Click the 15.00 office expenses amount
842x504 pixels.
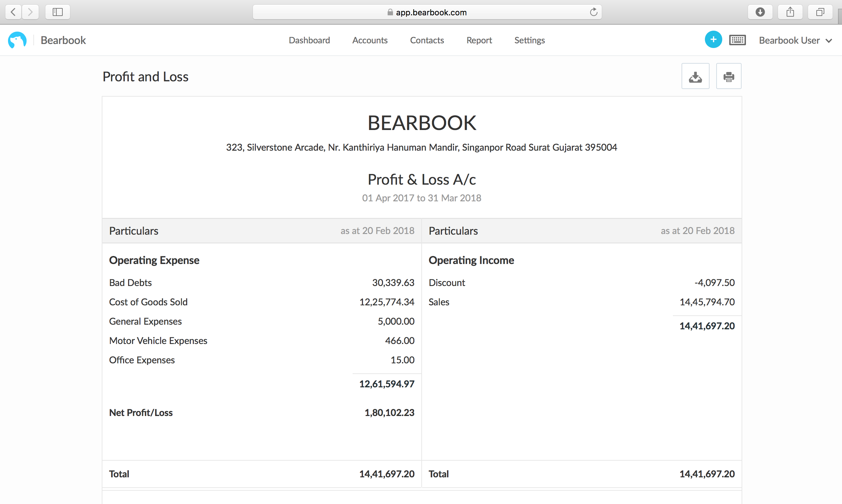(402, 360)
